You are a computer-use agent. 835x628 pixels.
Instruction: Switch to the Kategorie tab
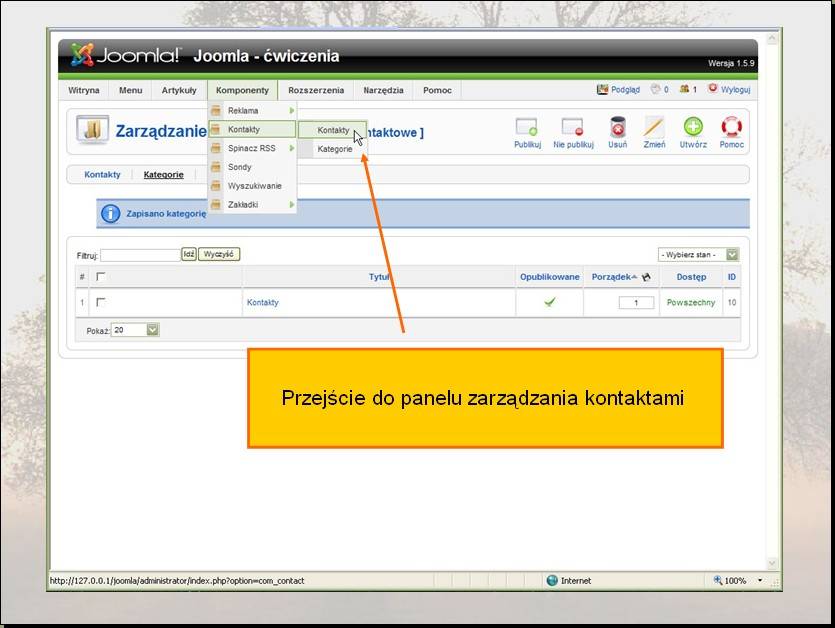[x=163, y=174]
